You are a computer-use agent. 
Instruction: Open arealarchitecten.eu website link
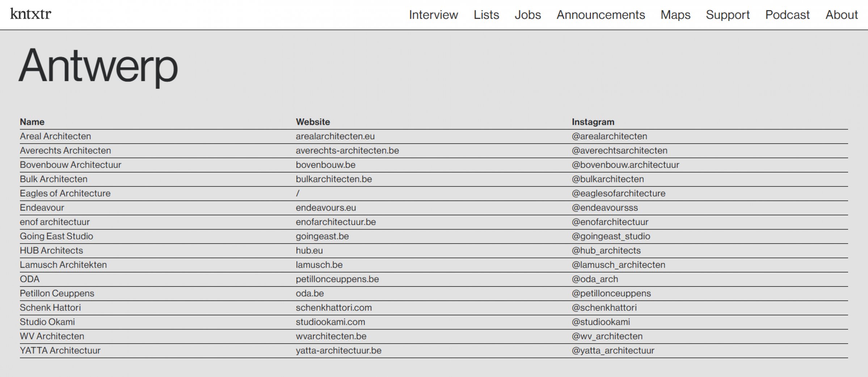(335, 136)
